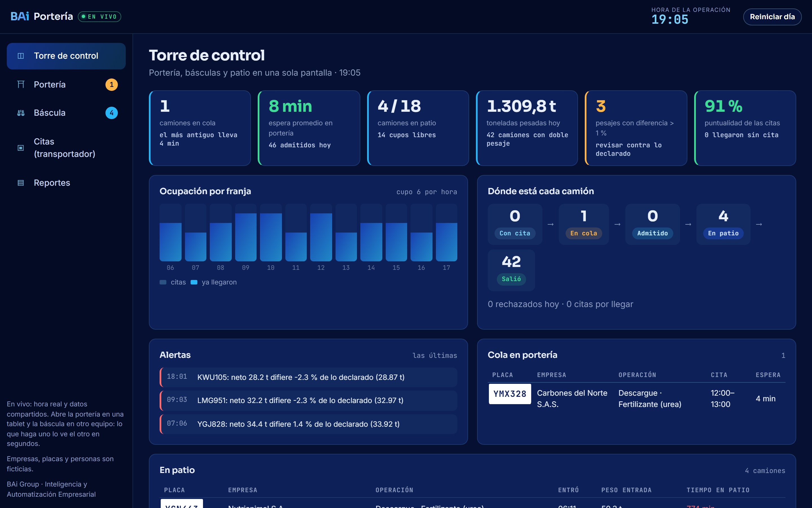Click the orange badge 1 next to Portería
The image size is (812, 508).
tap(112, 85)
